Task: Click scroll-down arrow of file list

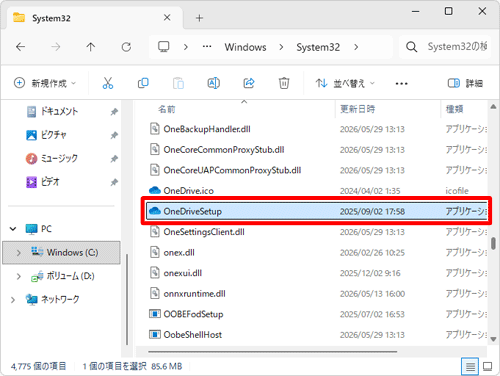Action: 493,339
